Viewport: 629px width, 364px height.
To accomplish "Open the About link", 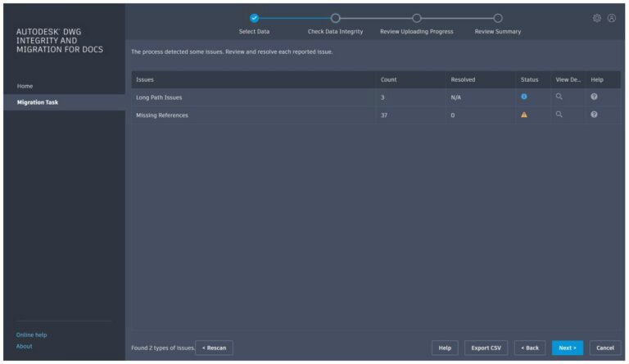I will [x=24, y=346].
